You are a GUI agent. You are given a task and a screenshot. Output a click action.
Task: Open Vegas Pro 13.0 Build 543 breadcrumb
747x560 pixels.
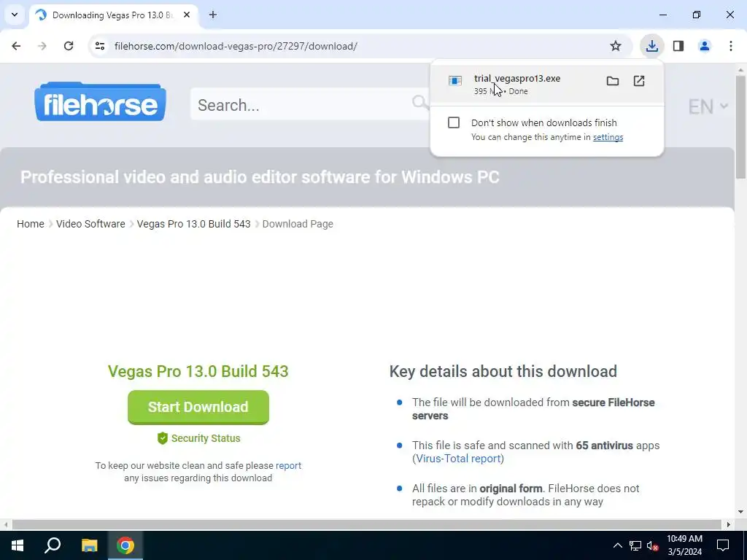point(193,224)
